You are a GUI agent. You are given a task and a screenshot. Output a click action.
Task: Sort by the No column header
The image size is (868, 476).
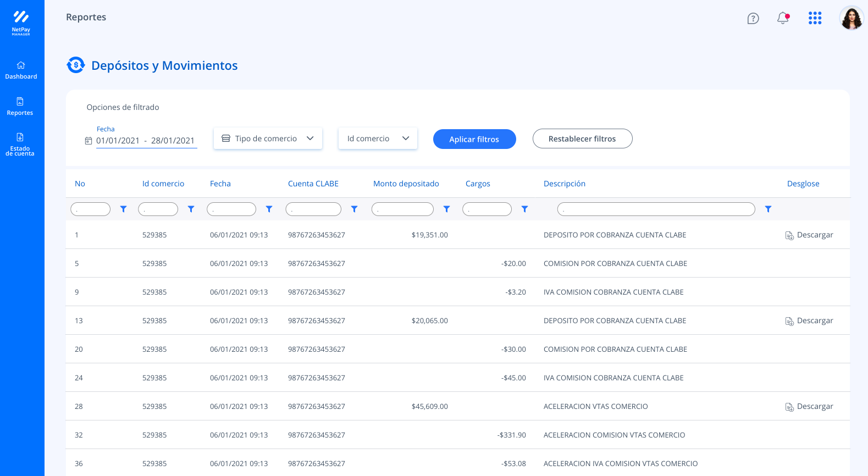click(80, 184)
